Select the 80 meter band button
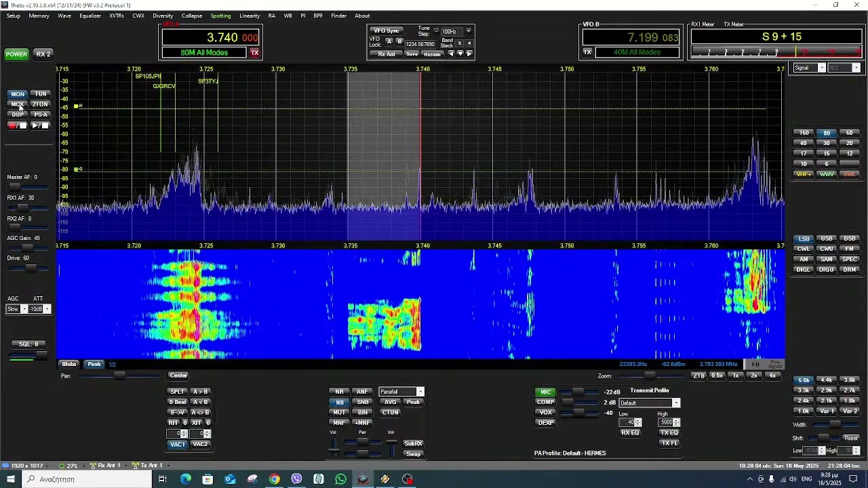This screenshot has width=868, height=488. (827, 133)
